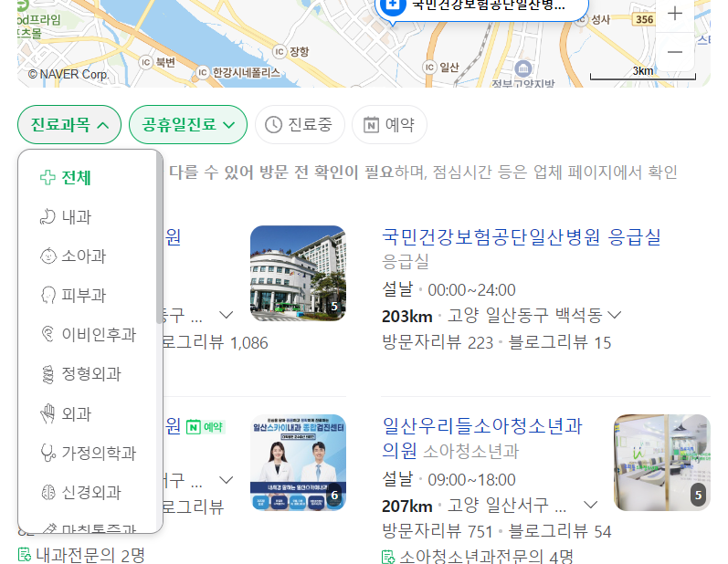Toggle the 진료중 filter chip
This screenshot has width=728, height=564.
300,125
